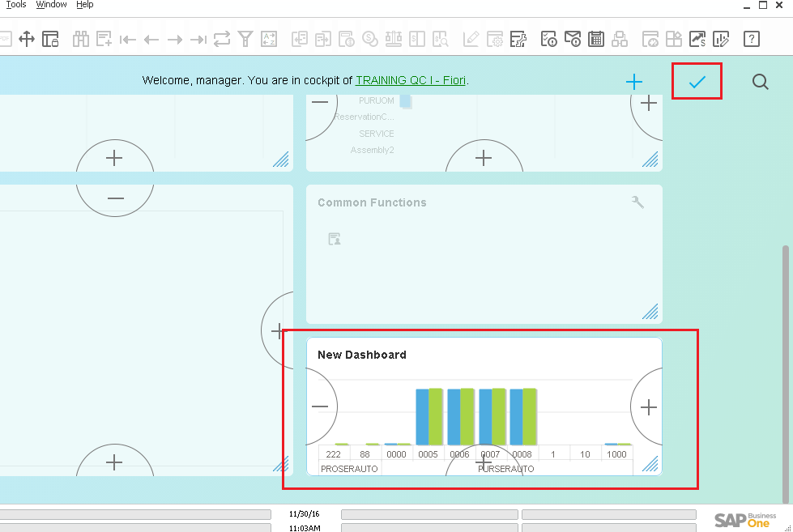Screen dimensions: 793x532
Task: Open the Calendar toolbar icon
Action: (595, 38)
